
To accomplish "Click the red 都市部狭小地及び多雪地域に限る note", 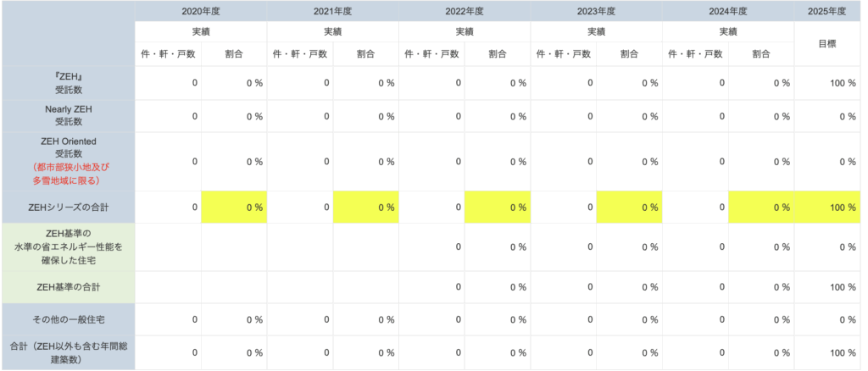I will click(67, 174).
